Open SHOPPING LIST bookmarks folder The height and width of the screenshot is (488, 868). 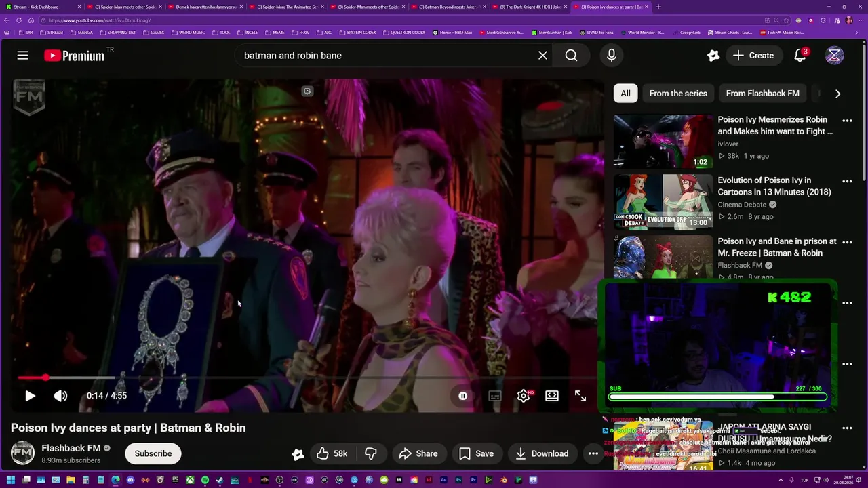[x=118, y=33]
